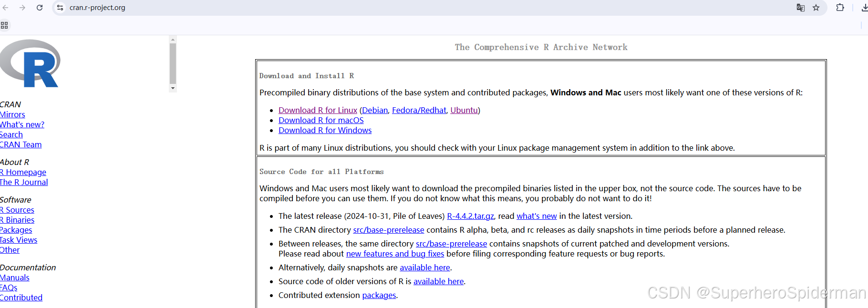The width and height of the screenshot is (868, 308).
Task: Click the 'About R' sidebar heading
Action: tap(14, 162)
